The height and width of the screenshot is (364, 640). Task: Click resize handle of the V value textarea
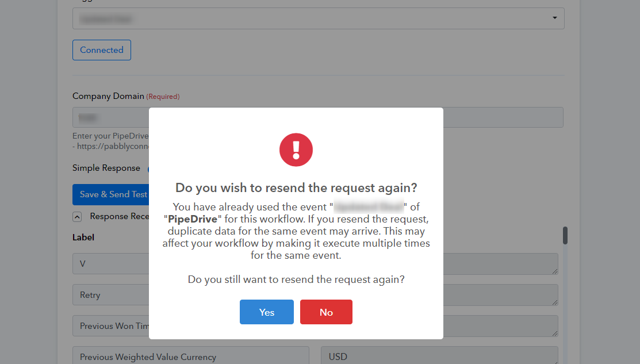point(555,271)
